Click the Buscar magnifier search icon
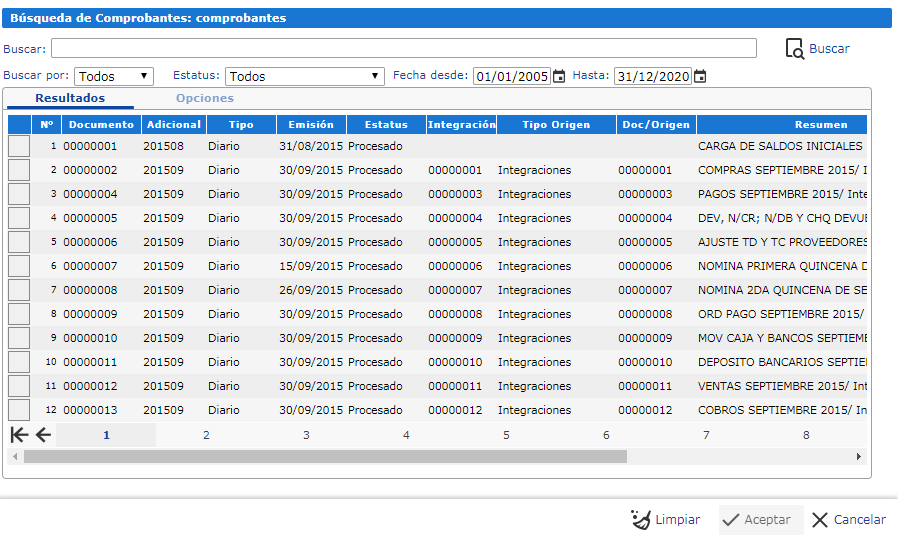 click(x=795, y=49)
